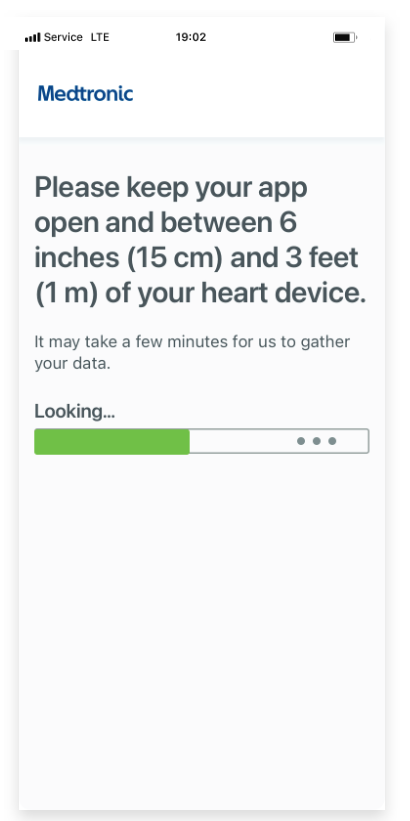410x821 pixels.
Task: Tap the Looking... status label
Action: pos(75,412)
